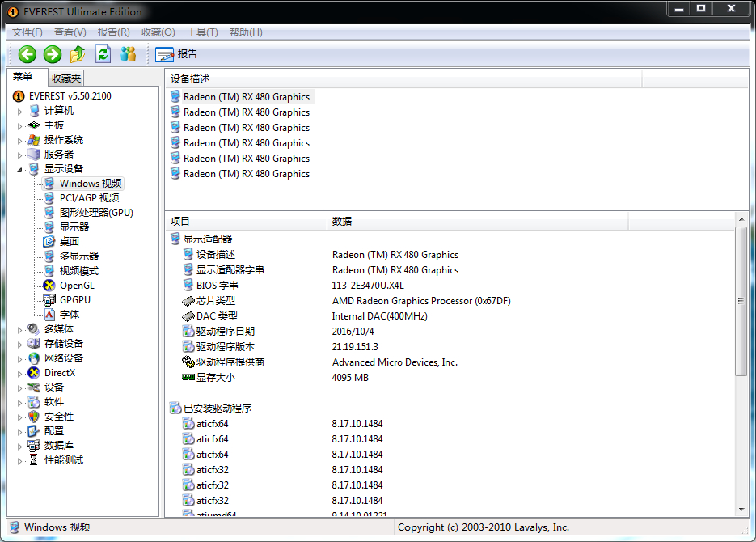Expand the 网络设备 tree node
756x542 pixels.
pos(19,358)
